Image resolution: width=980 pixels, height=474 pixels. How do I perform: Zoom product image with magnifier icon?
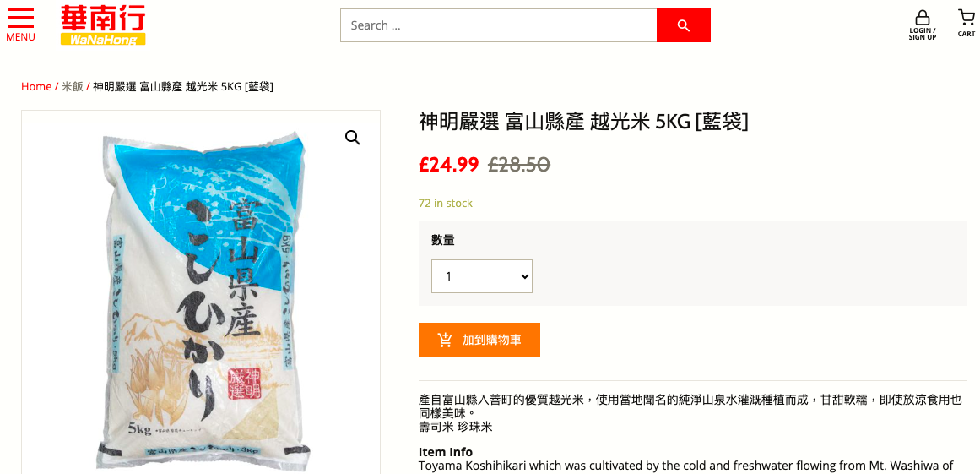click(x=353, y=138)
